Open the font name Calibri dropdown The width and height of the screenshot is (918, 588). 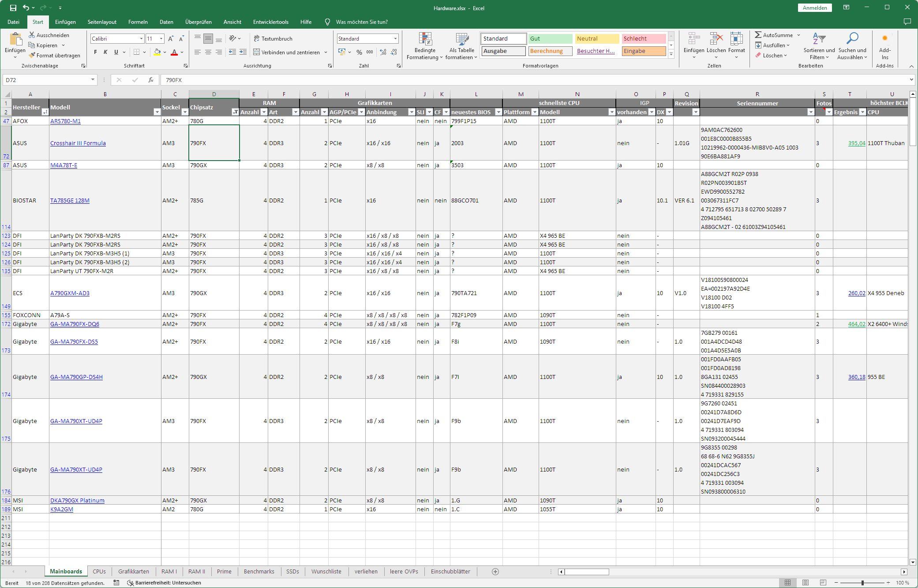coord(141,39)
